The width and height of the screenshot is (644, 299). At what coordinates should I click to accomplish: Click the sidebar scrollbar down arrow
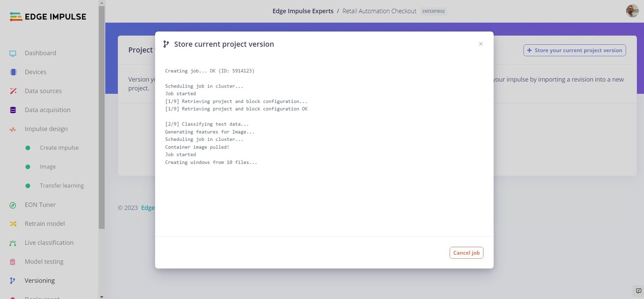(101, 297)
